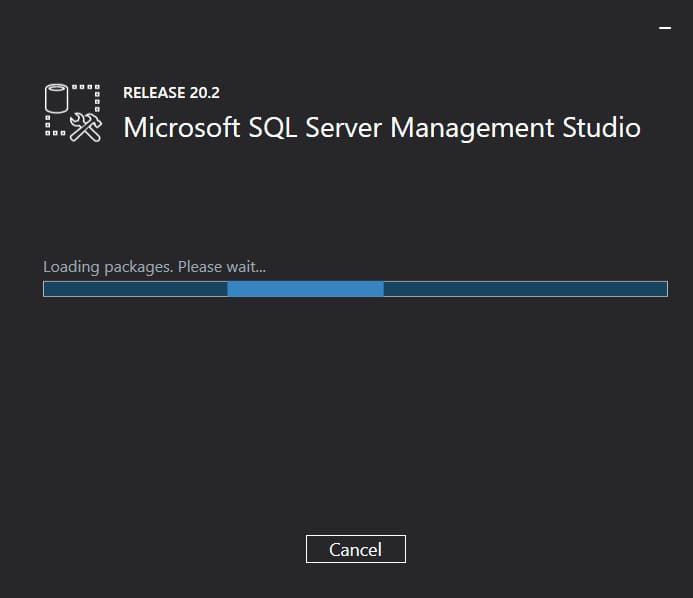Click the moving bright blue progress segment

click(305, 289)
